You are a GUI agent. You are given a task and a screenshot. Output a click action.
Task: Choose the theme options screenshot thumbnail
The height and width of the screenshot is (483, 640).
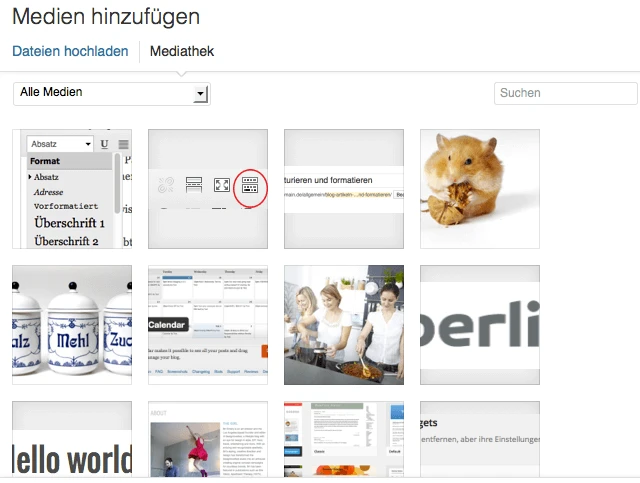click(x=344, y=438)
